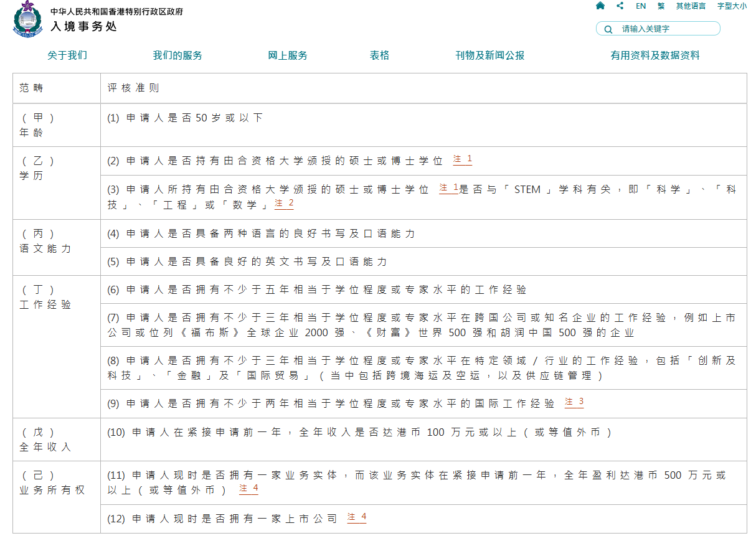Open the 关于我们 menu
Screen dimensions: 756x541
[x=67, y=55]
